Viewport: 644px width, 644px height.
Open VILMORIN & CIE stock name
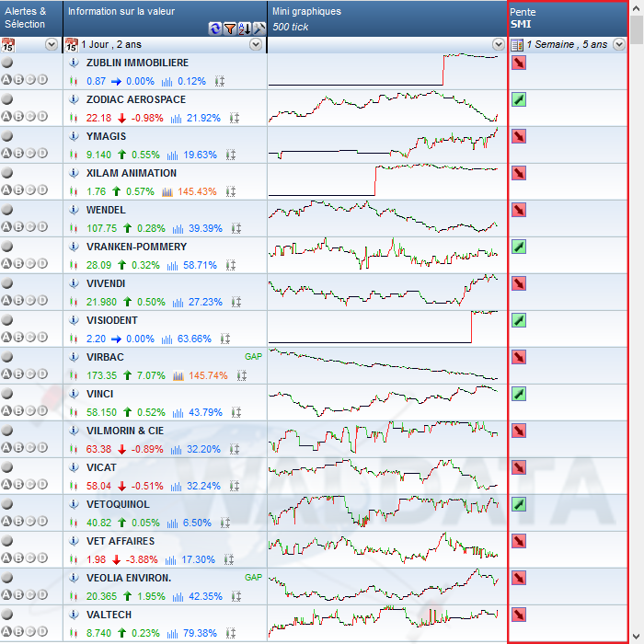[125, 431]
